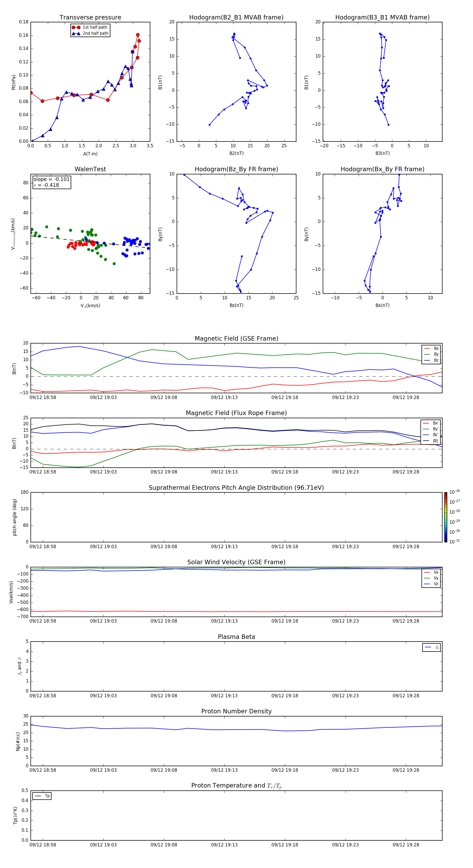This screenshot has width=473, height=868.
Task: Click the red Vx line in Solar Wind Velocity plot
Action: pos(236,612)
